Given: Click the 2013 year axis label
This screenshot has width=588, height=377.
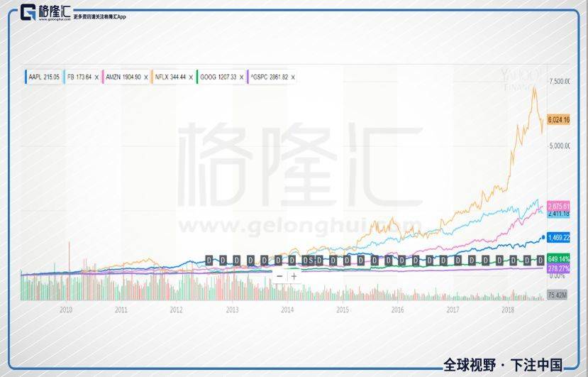Looking at the screenshot, I should (x=232, y=310).
